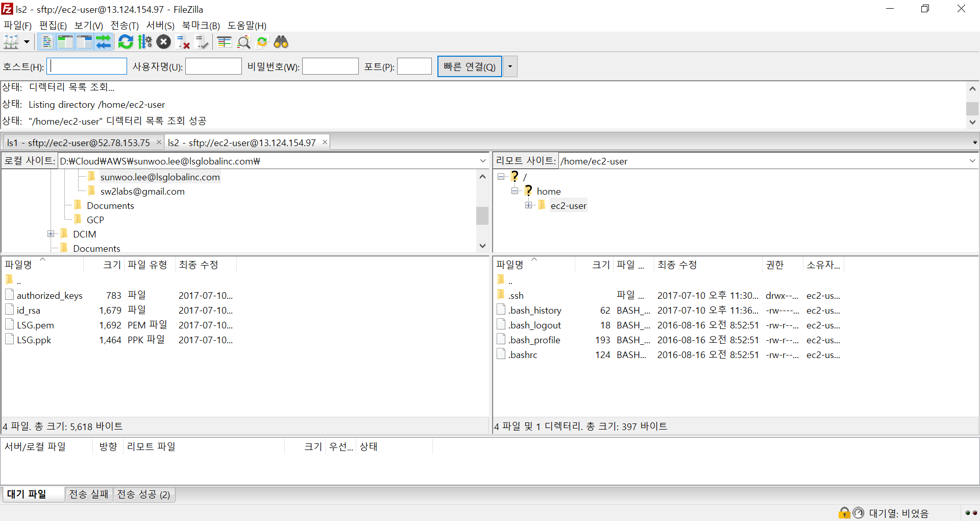Sort remote files by 최종 수정 column

pos(708,265)
